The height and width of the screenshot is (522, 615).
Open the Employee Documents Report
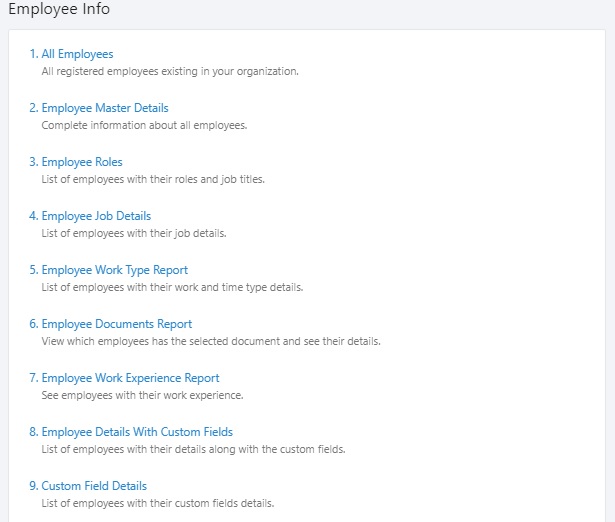click(111, 324)
